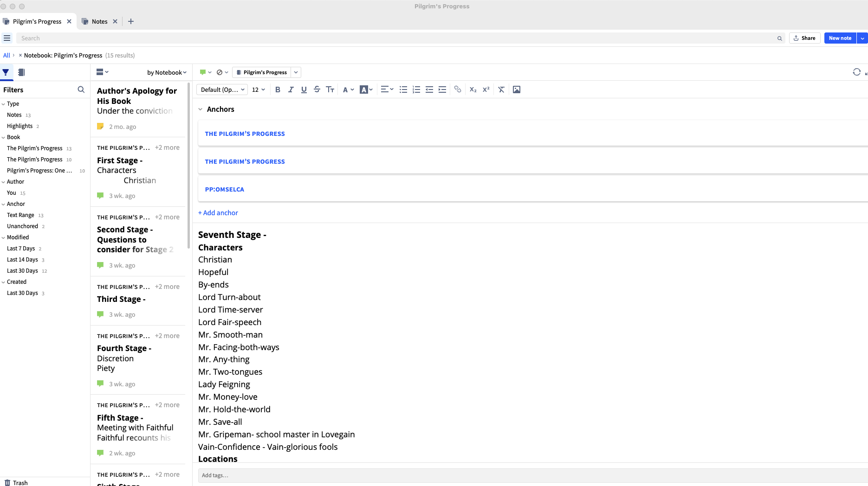868x486 pixels.
Task: Filter by Highlights type
Action: (x=20, y=126)
